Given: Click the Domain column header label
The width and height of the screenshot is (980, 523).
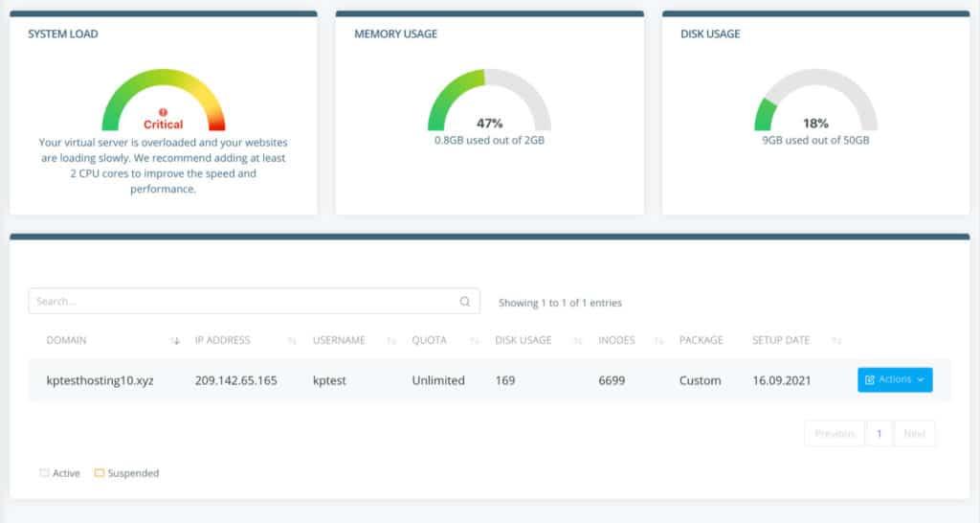Looking at the screenshot, I should click(66, 340).
